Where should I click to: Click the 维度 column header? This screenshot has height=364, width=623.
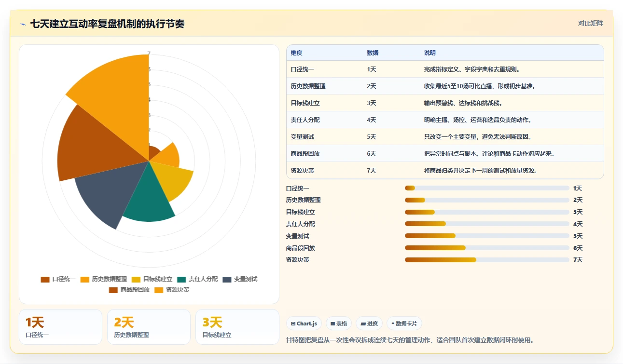(x=297, y=53)
